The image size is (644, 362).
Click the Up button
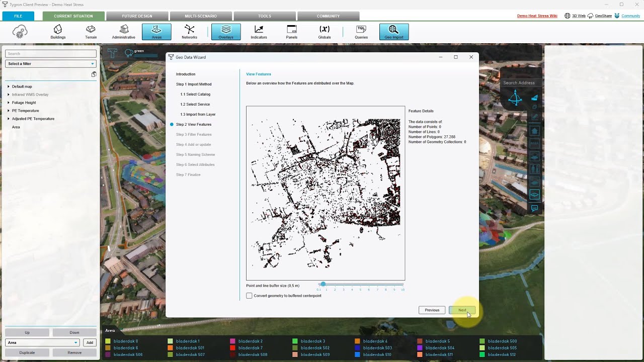[27, 332]
